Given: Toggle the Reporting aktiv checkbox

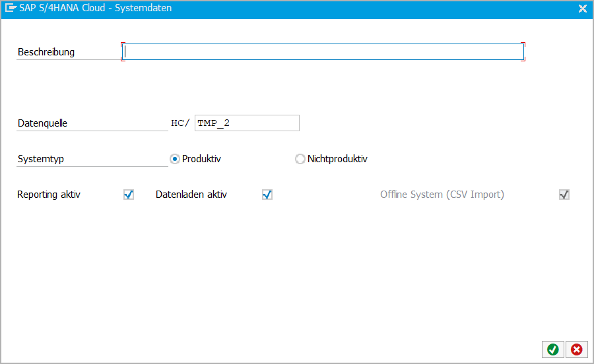Looking at the screenshot, I should tap(129, 195).
